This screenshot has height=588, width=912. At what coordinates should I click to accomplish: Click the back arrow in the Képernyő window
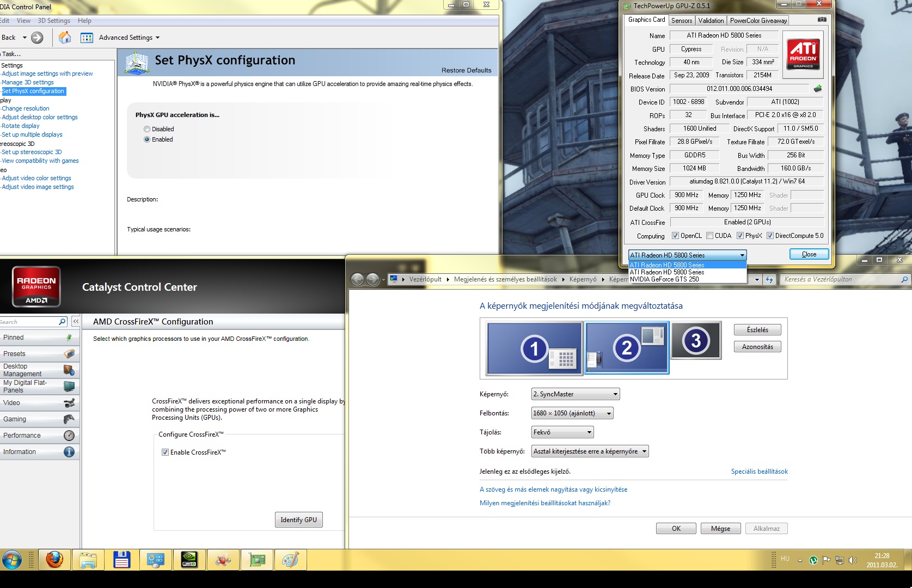coord(357,279)
